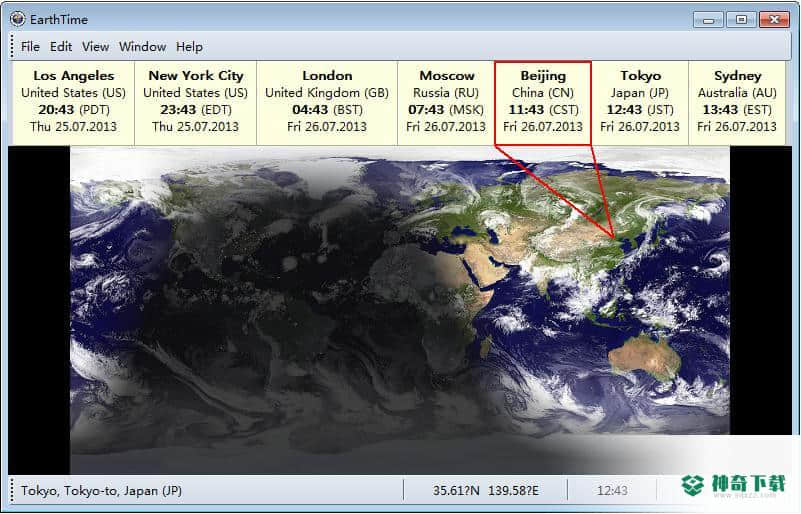The image size is (801, 514).
Task: Click Beijing time 11:43 (CST)
Action: [543, 109]
